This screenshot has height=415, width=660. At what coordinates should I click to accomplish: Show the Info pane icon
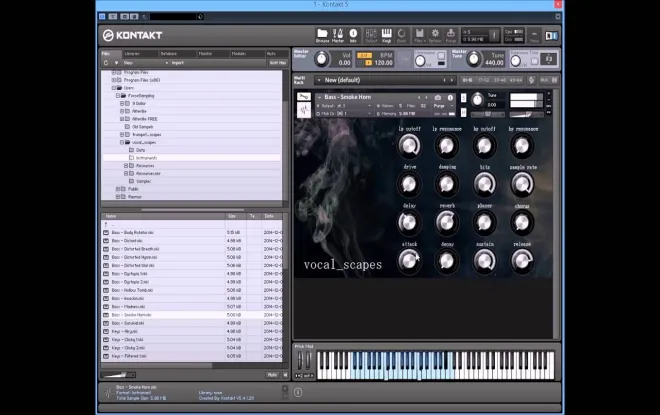353,35
